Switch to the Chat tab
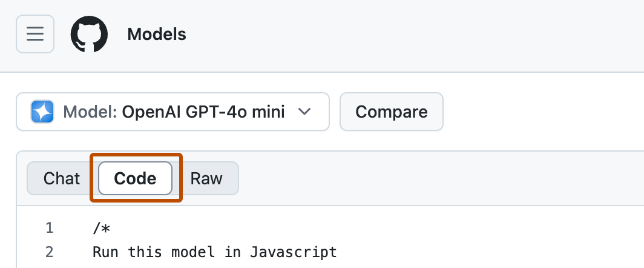The image size is (644, 268). point(62,178)
